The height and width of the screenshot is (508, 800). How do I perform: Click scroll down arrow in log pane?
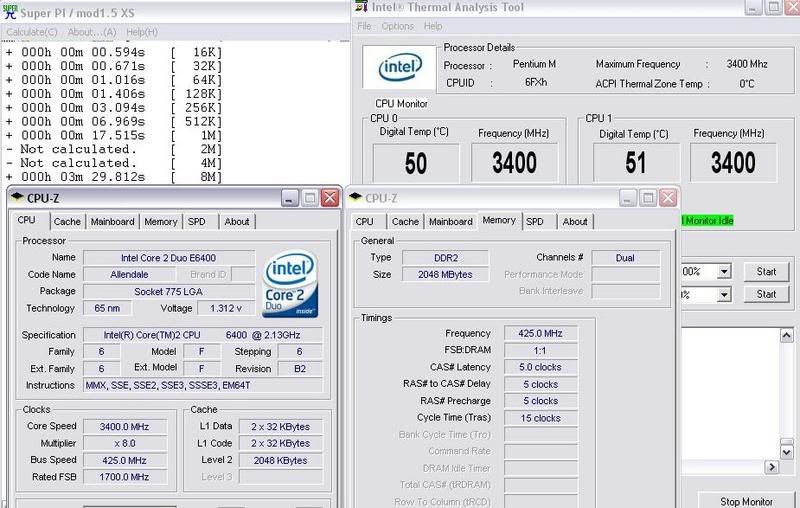pos(786,452)
